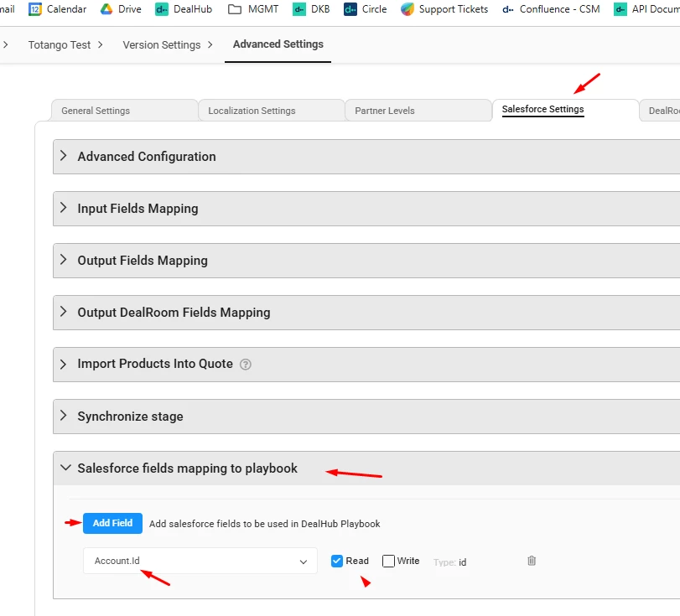Open the MGMT bookmarks folder icon

pos(235,9)
